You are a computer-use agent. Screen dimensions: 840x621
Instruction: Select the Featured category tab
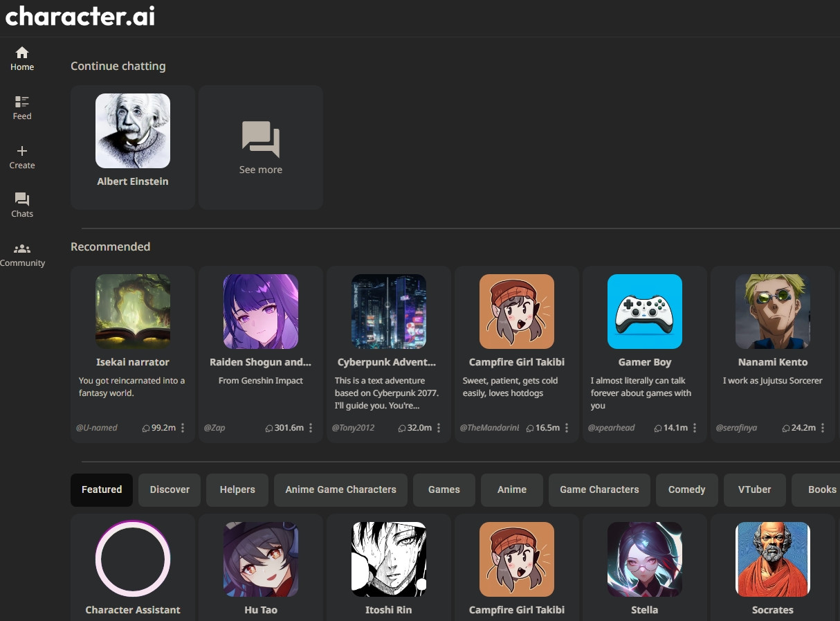click(102, 489)
